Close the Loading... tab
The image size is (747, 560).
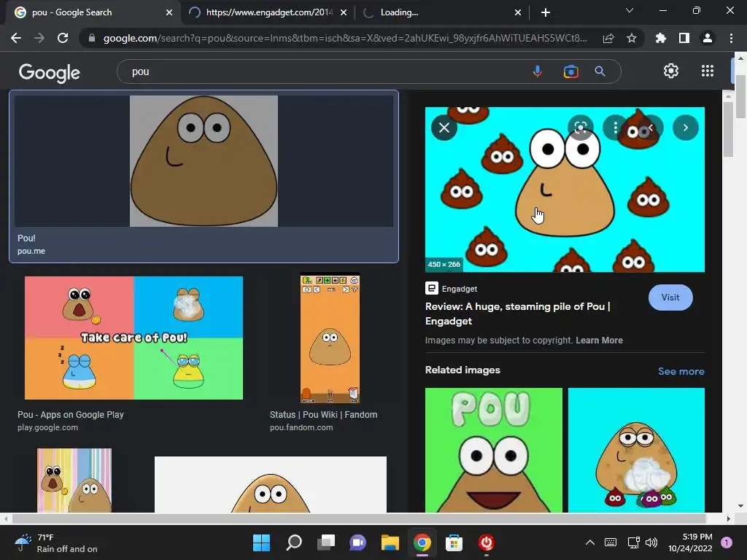[518, 12]
